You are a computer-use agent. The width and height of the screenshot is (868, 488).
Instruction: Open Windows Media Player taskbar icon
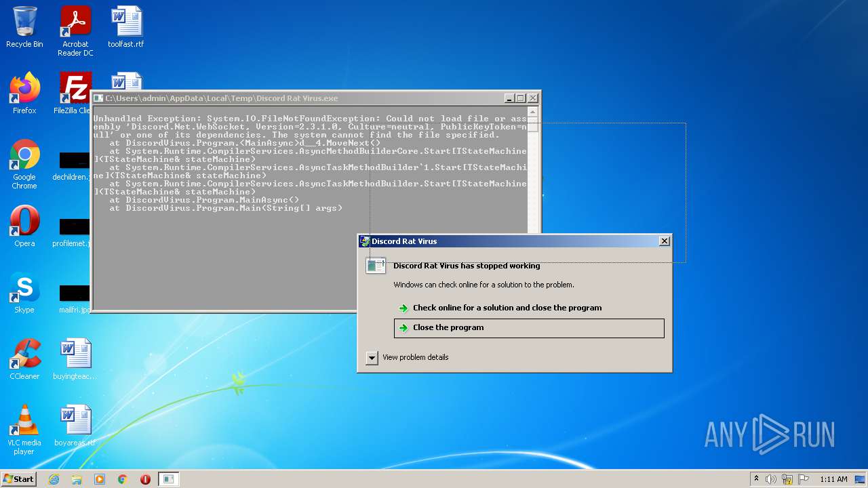click(x=100, y=479)
